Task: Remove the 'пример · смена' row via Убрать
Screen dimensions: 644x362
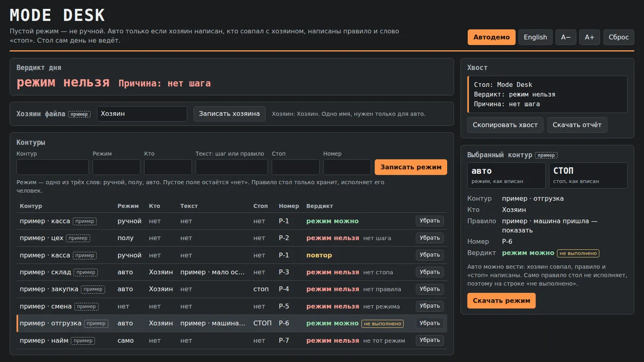Action: [430, 306]
